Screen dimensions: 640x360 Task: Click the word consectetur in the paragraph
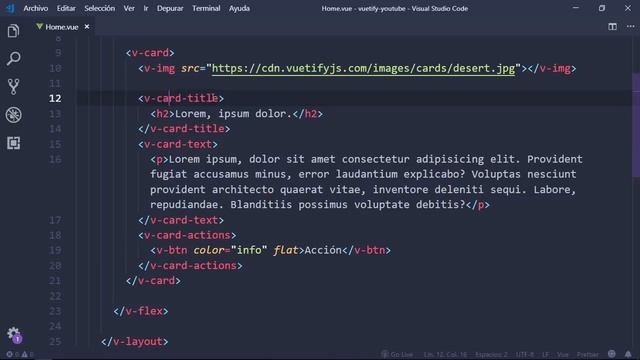click(376, 159)
